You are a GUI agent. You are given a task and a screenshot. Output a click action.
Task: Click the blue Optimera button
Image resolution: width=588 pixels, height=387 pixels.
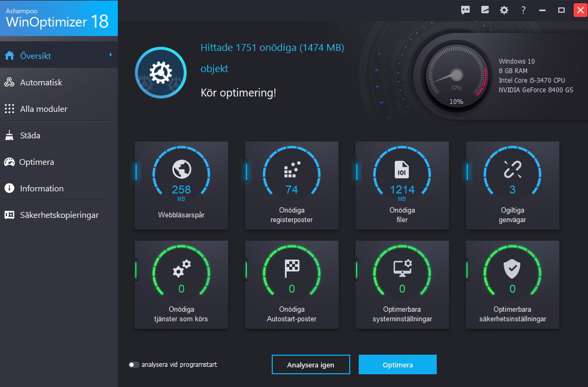coord(397,365)
